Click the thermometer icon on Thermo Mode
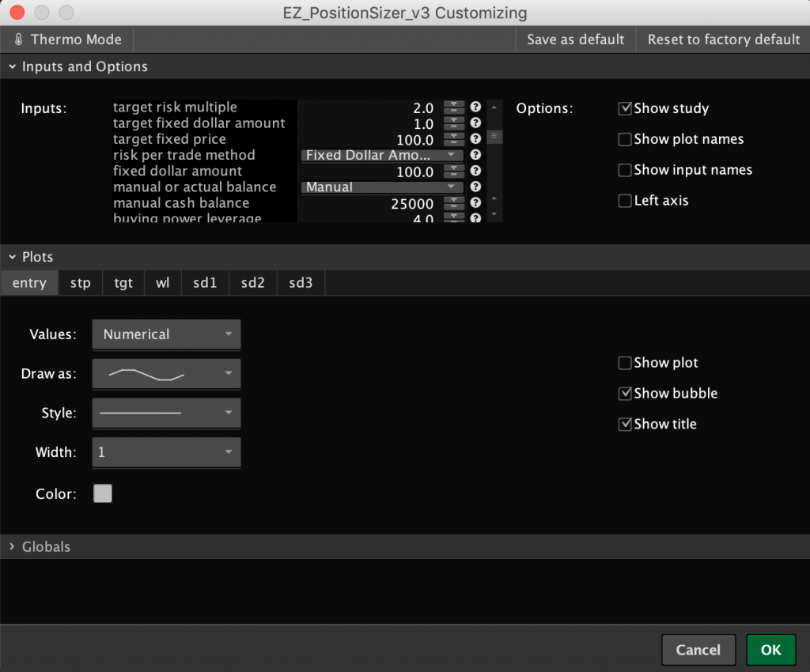The height and width of the screenshot is (672, 810). [x=17, y=39]
